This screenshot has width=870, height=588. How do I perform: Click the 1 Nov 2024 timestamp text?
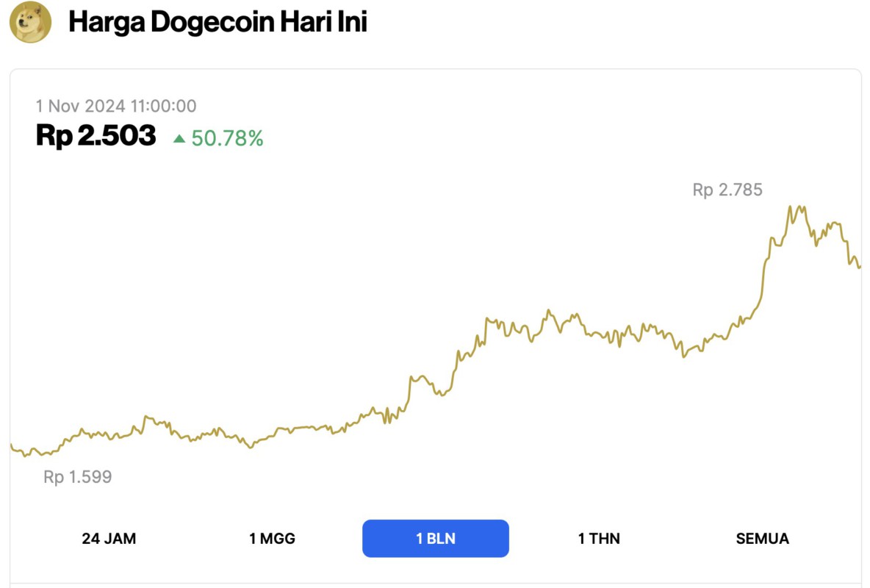click(x=115, y=106)
